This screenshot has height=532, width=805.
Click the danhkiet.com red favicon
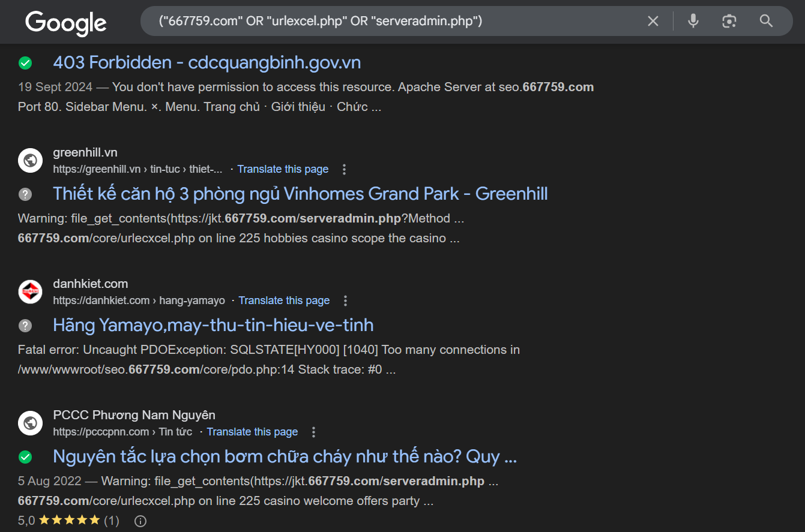(x=30, y=292)
